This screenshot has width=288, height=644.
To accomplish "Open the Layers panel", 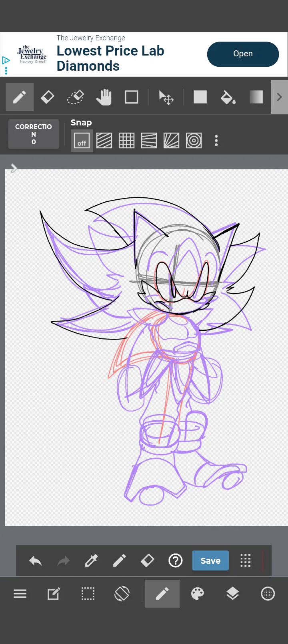I will [x=233, y=594].
